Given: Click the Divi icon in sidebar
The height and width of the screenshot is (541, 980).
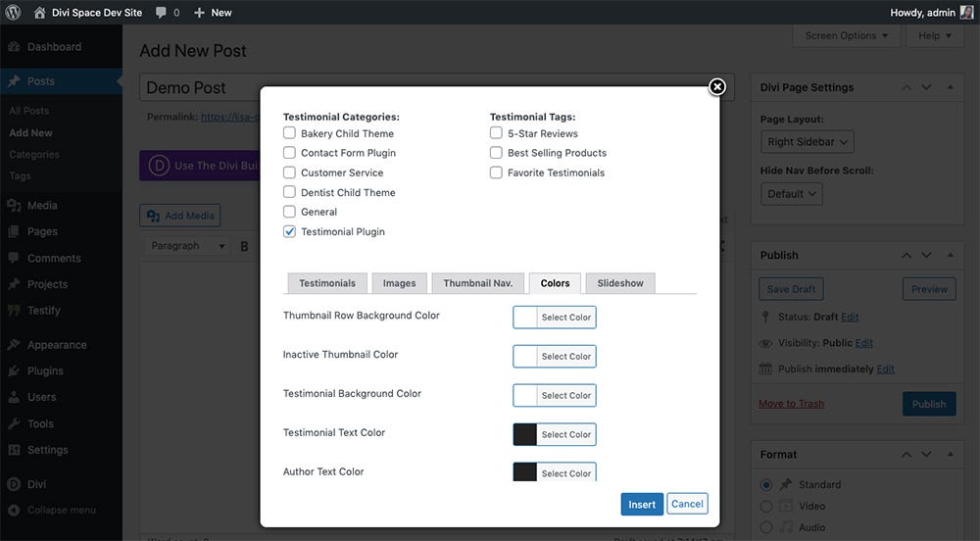Looking at the screenshot, I should coord(14,484).
